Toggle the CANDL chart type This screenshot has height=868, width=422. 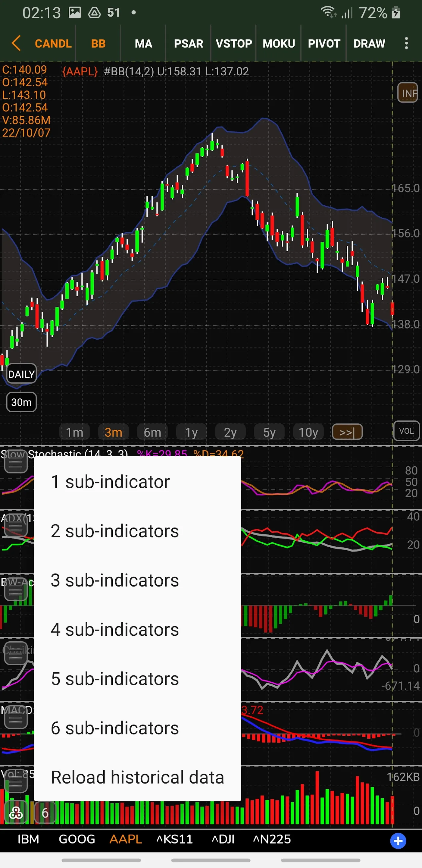point(53,43)
